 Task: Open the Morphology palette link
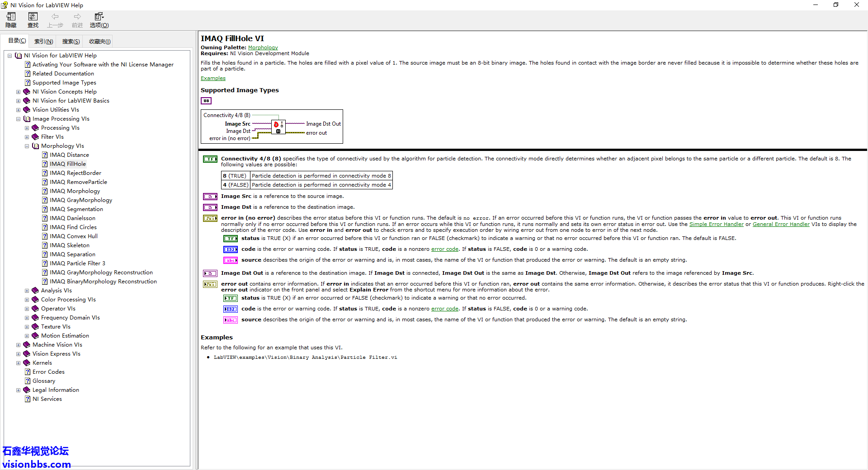pyautogui.click(x=263, y=47)
